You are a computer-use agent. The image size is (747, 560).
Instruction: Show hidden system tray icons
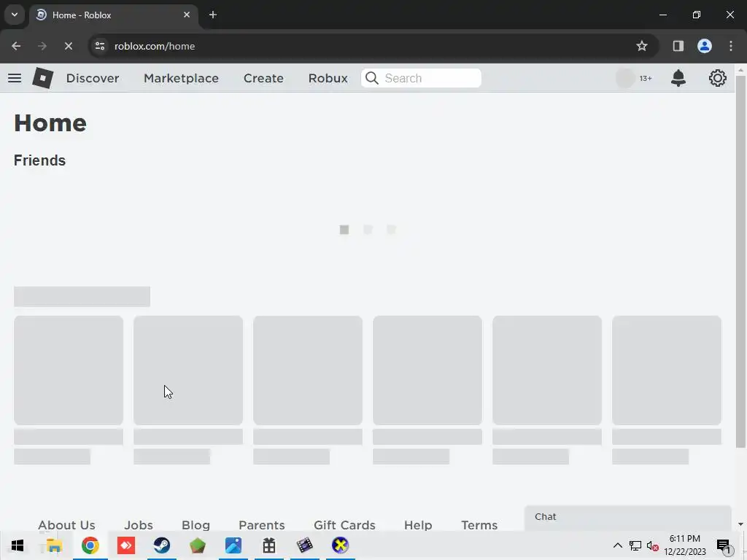[x=617, y=545]
